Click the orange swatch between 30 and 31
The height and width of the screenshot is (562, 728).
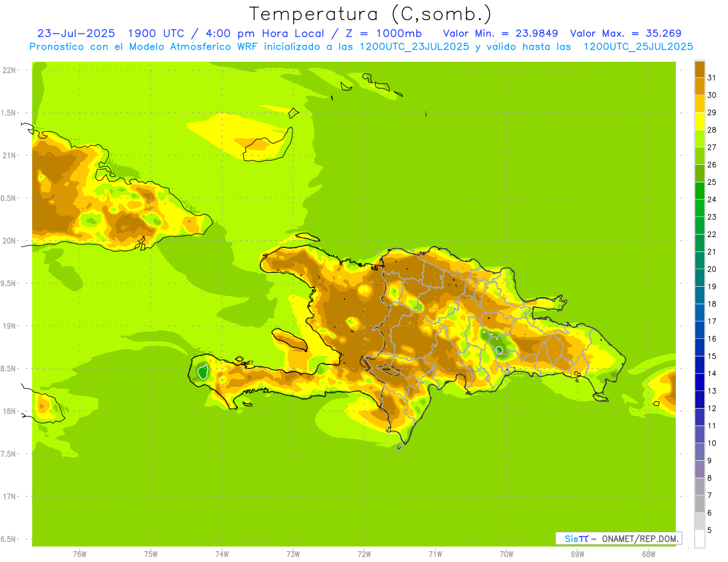pos(700,85)
